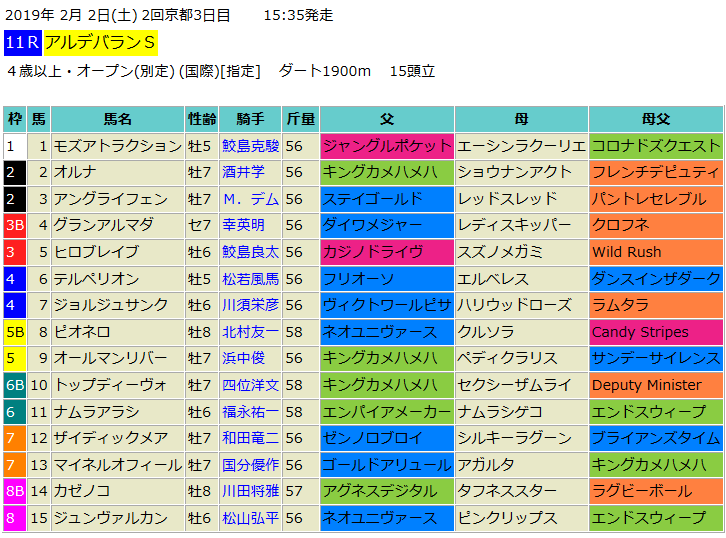The height and width of the screenshot is (538, 726).
Task: Click horse name ナムラアラシ
Action: point(96,412)
